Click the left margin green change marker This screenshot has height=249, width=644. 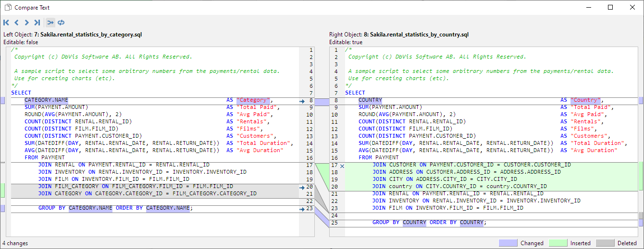[x=2, y=190]
